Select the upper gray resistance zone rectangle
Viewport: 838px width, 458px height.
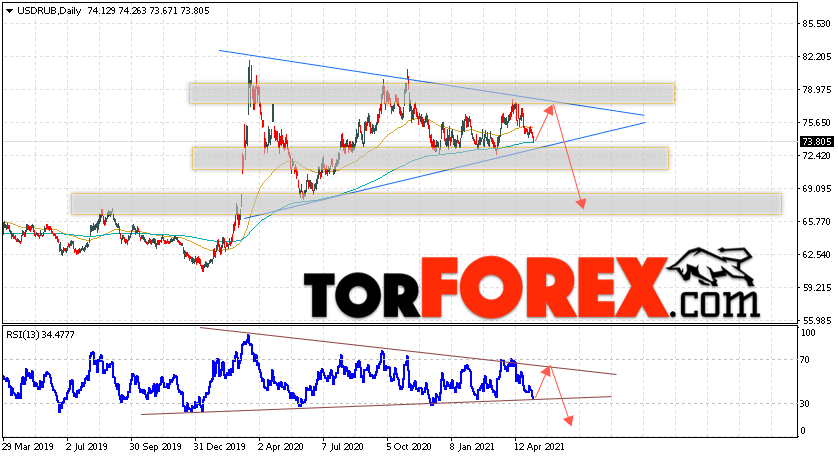pos(432,93)
